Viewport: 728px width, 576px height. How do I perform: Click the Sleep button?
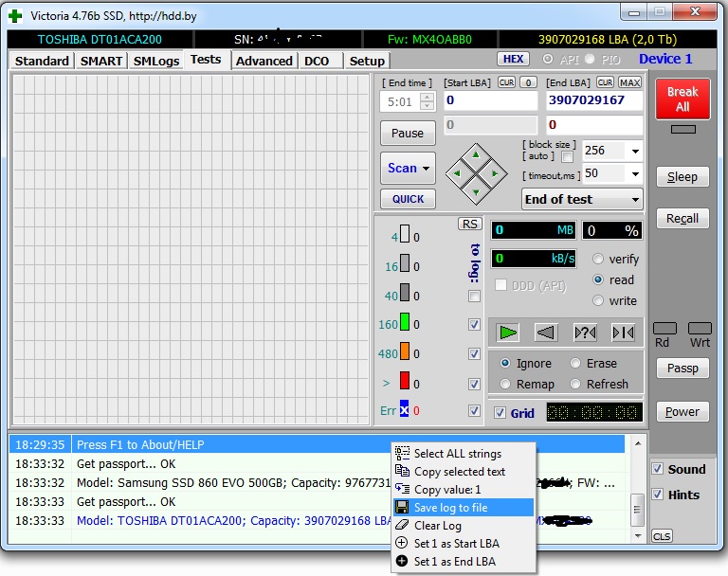point(682,177)
